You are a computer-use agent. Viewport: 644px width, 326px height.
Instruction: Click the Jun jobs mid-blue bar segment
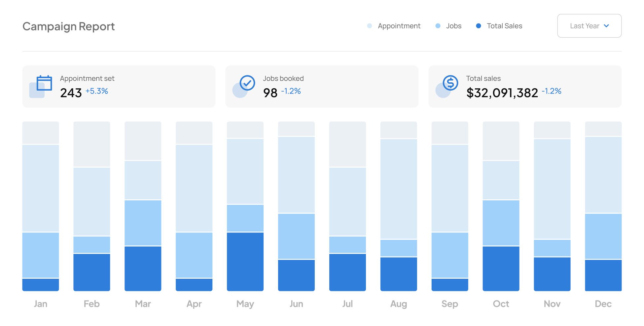point(296,236)
